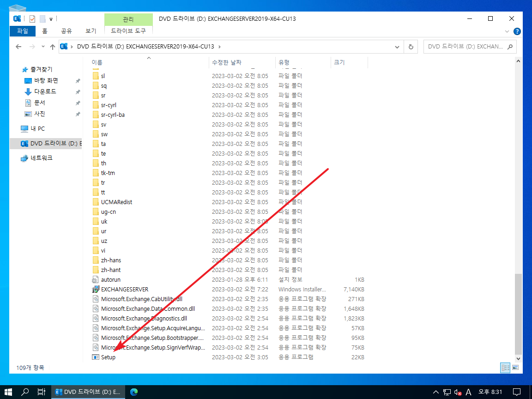Select the Microsoft.Exchange.Setup.AcquireLangu... file name
Image resolution: width=532 pixels, height=399 pixels.
pyautogui.click(x=153, y=328)
